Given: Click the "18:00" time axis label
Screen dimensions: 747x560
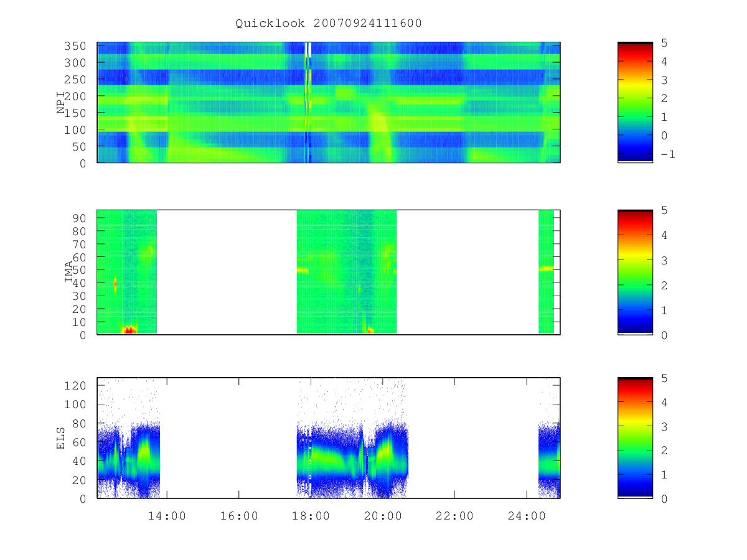Looking at the screenshot, I should click(311, 516).
